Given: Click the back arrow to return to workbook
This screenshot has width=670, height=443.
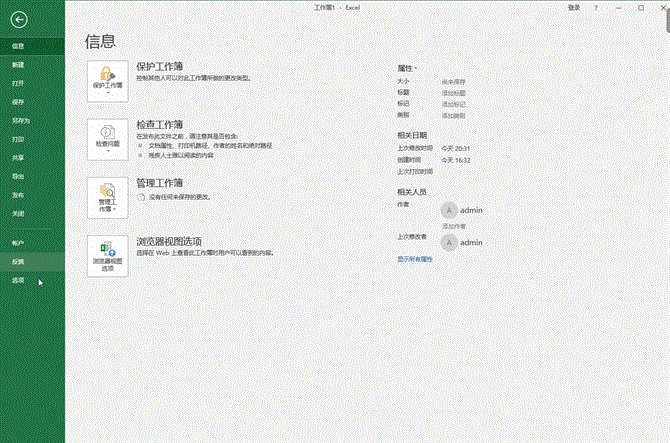Looking at the screenshot, I should tap(18, 19).
